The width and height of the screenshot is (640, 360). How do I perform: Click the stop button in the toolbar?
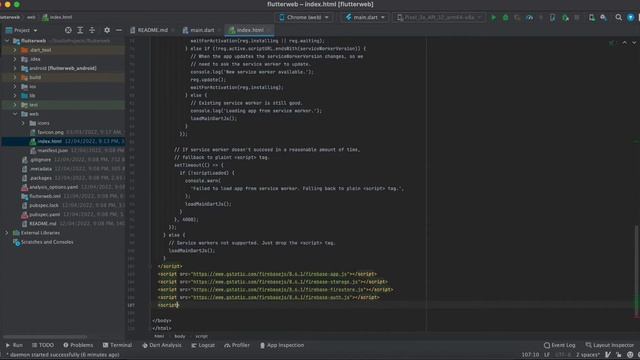577,18
